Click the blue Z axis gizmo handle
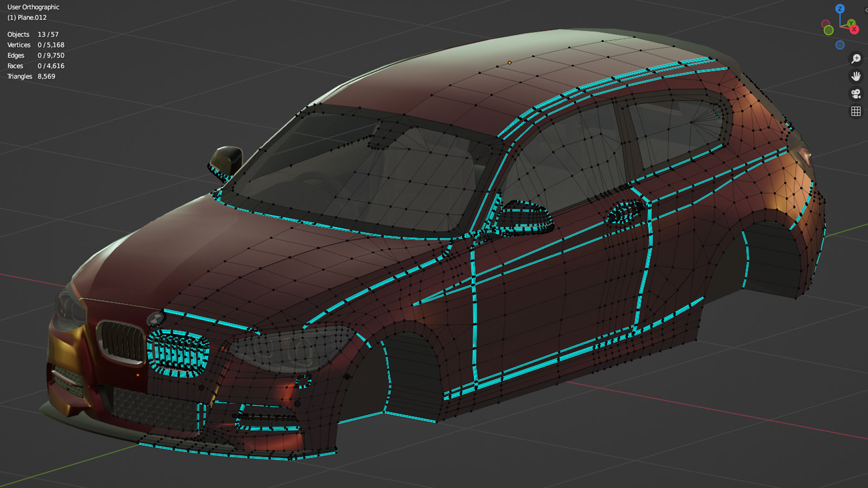The image size is (868, 488). 840,9
